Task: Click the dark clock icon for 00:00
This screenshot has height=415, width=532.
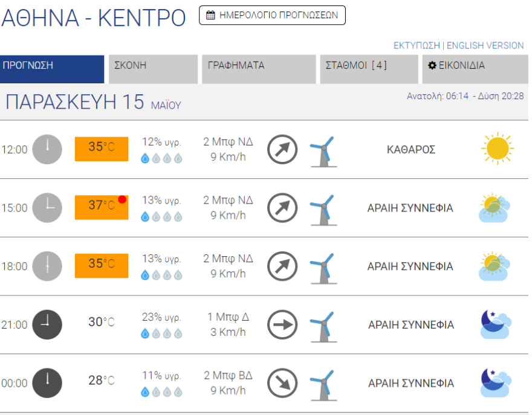Action: click(47, 383)
